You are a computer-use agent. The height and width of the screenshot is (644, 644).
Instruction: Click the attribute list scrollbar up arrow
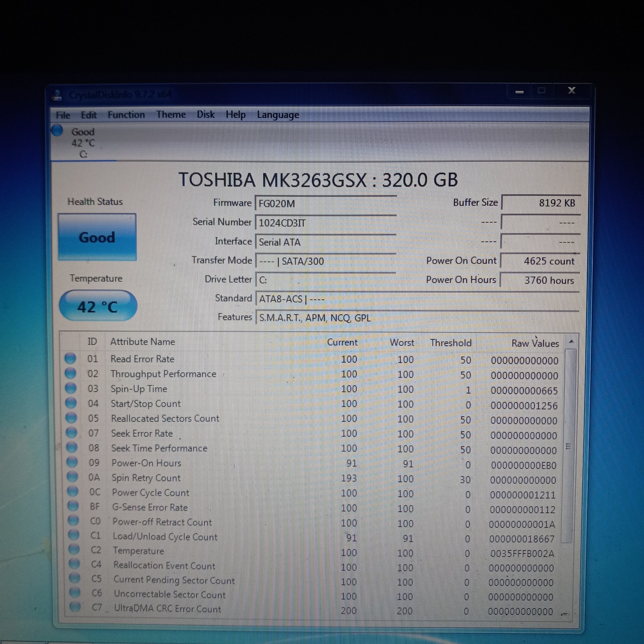571,342
